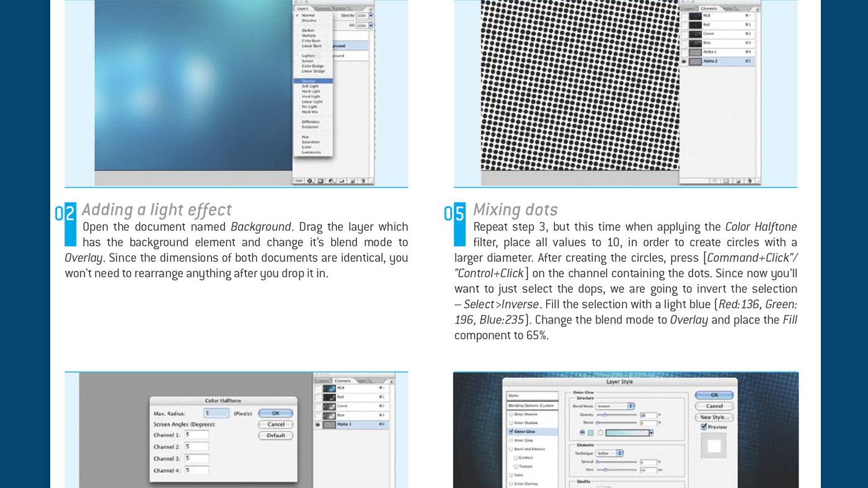Open Layers panel flyout menu arrow
This screenshot has height=488, width=868.
[371, 9]
